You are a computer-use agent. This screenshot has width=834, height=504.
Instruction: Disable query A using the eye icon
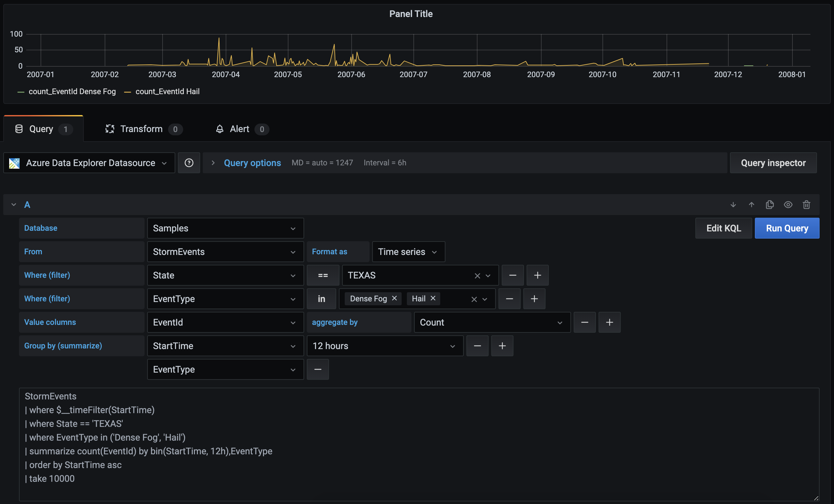coord(788,205)
